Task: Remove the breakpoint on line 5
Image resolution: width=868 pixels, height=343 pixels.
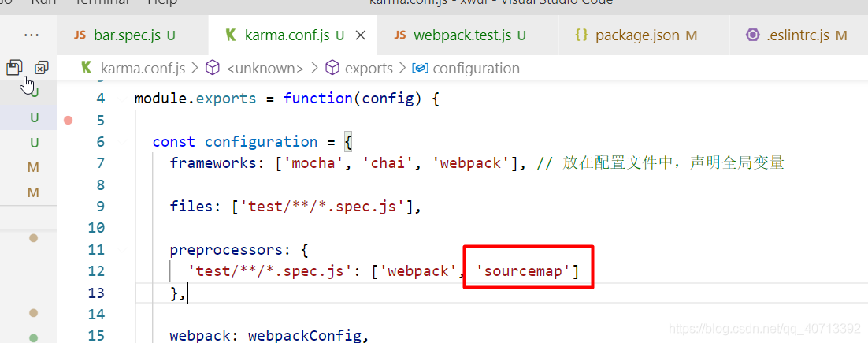Action: click(68, 120)
